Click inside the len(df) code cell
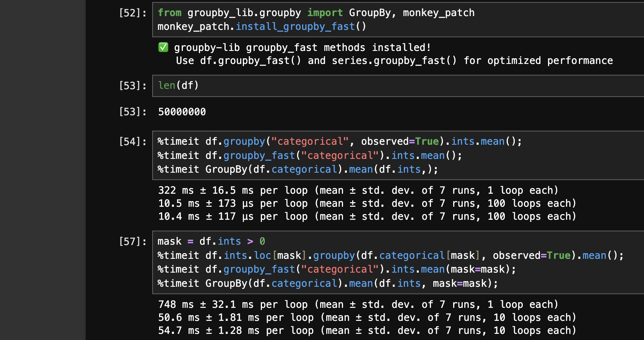 pos(344,86)
